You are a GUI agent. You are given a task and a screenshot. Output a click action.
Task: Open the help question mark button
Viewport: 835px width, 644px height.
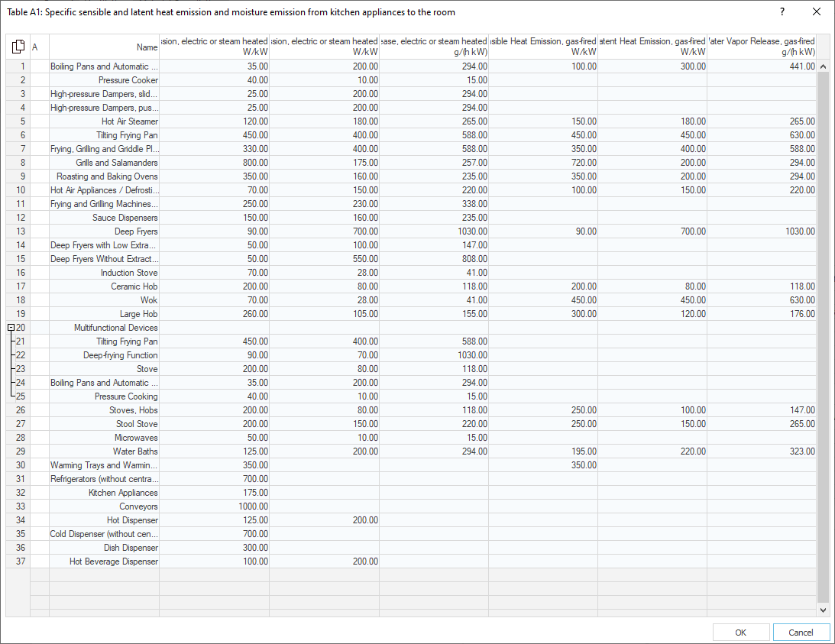coord(782,11)
